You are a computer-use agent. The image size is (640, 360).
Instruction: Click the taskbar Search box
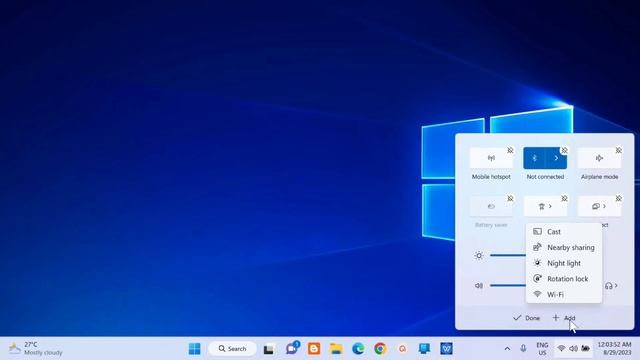(232, 349)
